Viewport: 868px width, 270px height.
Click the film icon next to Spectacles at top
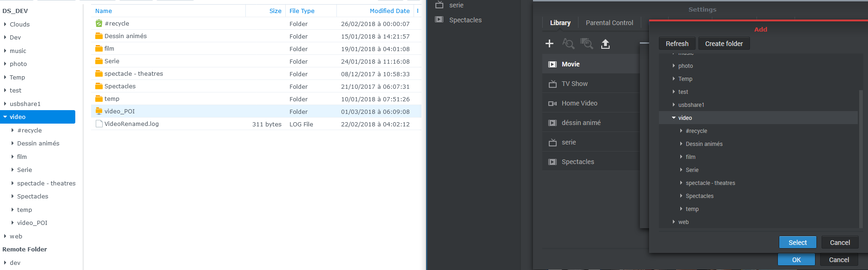439,20
